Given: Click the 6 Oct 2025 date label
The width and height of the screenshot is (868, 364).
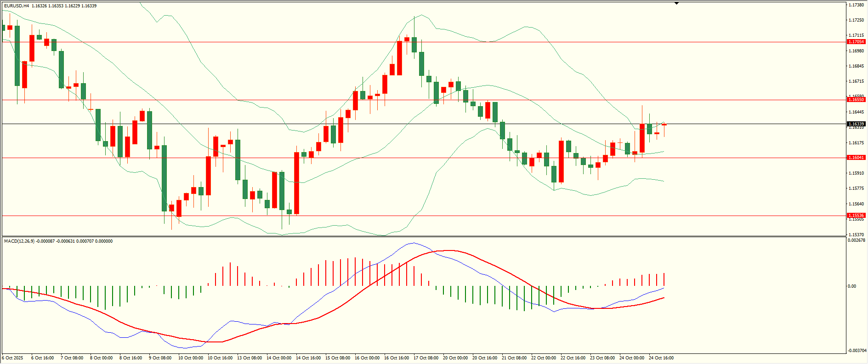Looking at the screenshot, I should pos(12,358).
